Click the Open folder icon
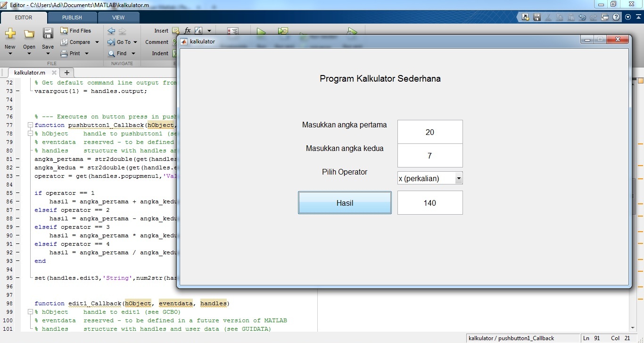644x343 pixels. [x=29, y=34]
